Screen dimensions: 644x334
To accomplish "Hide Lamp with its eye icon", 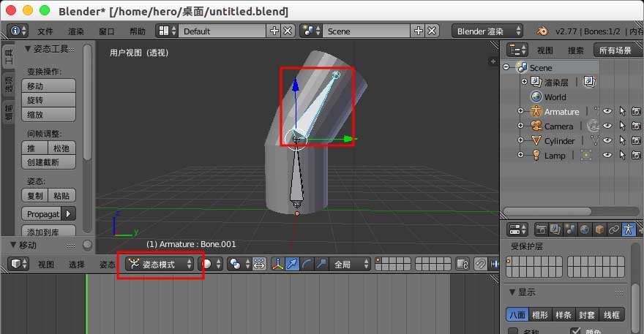I will pos(607,155).
